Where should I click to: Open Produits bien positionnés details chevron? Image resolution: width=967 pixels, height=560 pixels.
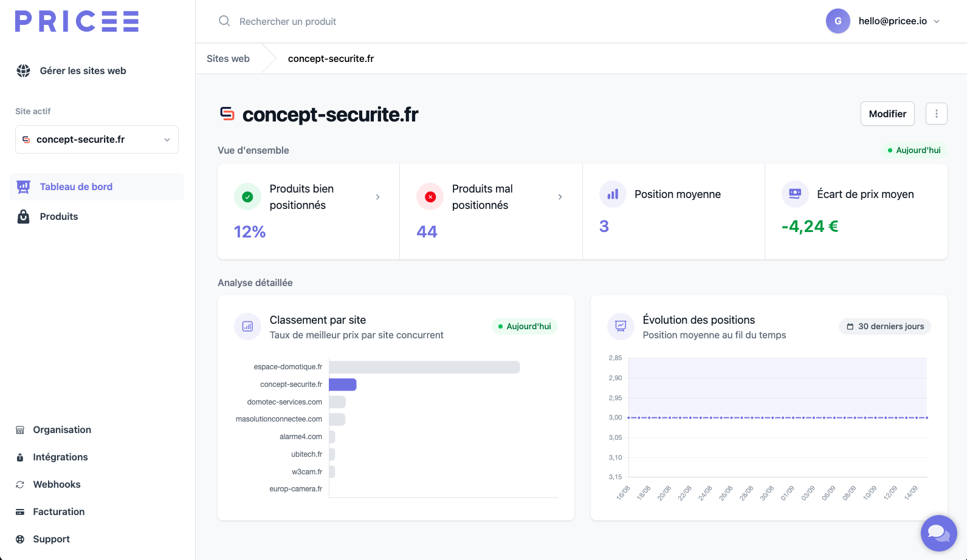point(378,197)
